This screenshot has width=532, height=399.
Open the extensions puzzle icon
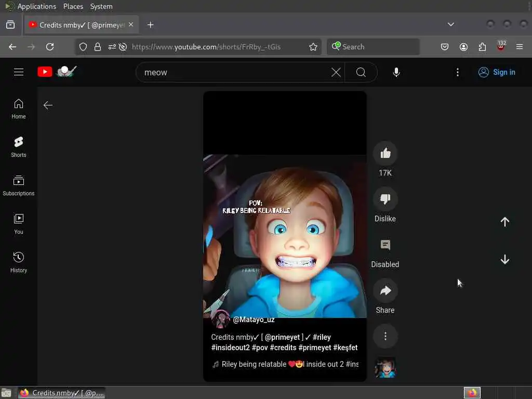coord(482,47)
